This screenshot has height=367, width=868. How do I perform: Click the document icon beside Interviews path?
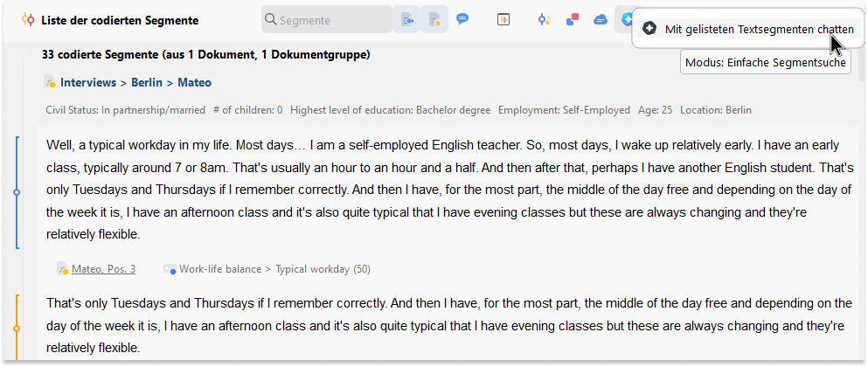point(49,82)
